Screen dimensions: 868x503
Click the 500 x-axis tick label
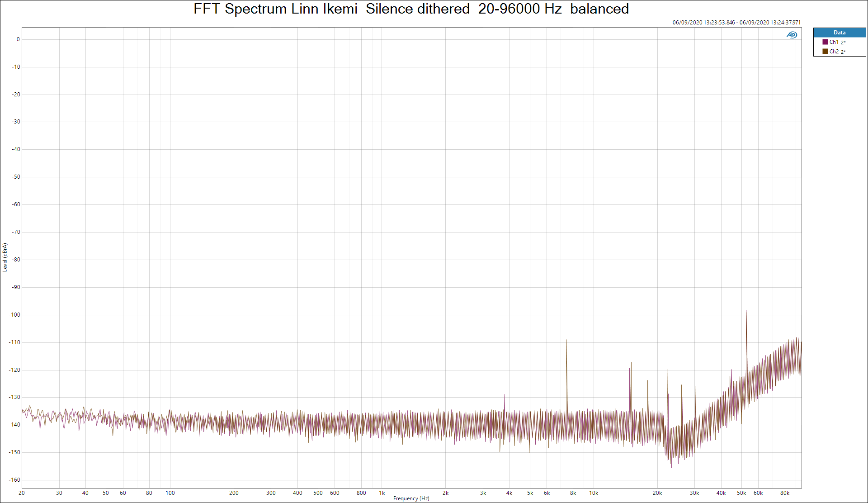pos(318,493)
